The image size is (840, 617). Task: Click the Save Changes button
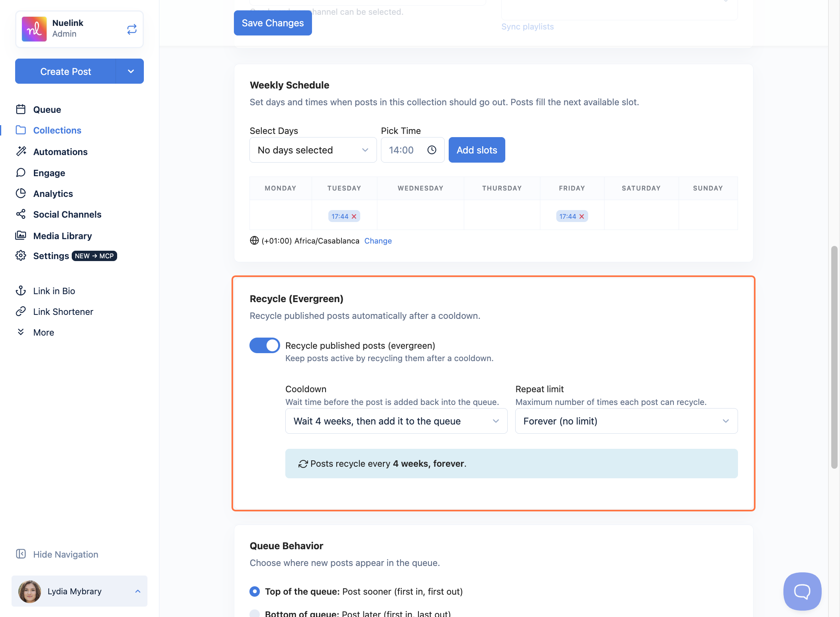pyautogui.click(x=273, y=23)
